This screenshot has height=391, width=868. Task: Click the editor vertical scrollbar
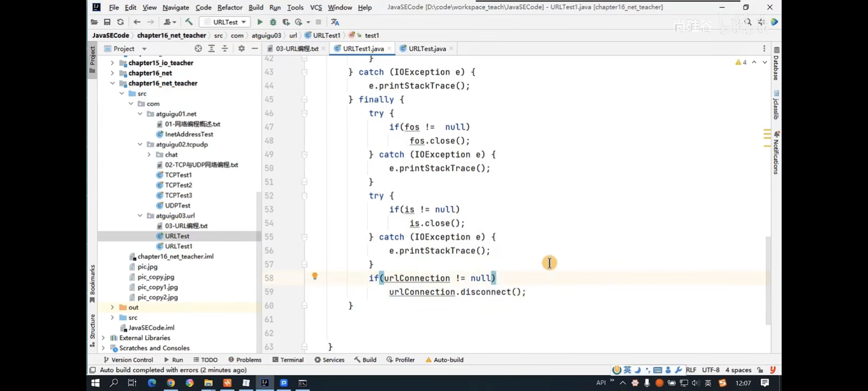[768, 280]
